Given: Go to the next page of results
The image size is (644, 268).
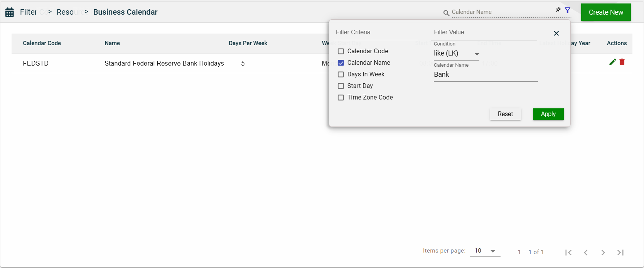Looking at the screenshot, I should pyautogui.click(x=603, y=253).
